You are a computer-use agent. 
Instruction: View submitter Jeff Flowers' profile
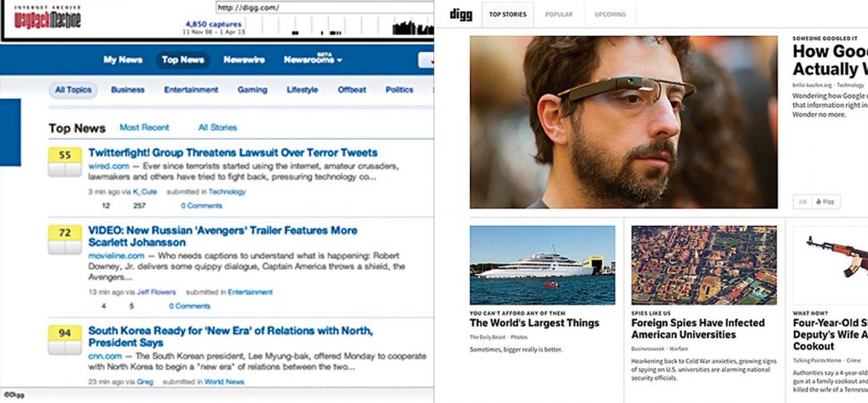pyautogui.click(x=157, y=292)
